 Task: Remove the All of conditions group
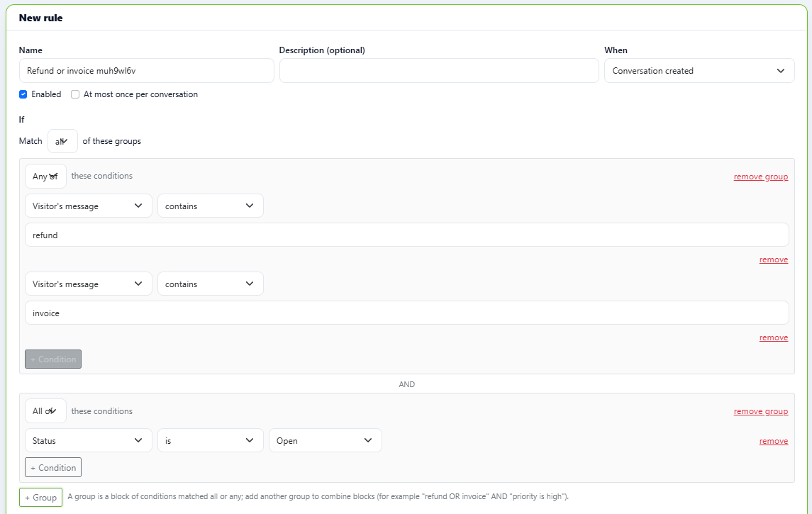(761, 411)
